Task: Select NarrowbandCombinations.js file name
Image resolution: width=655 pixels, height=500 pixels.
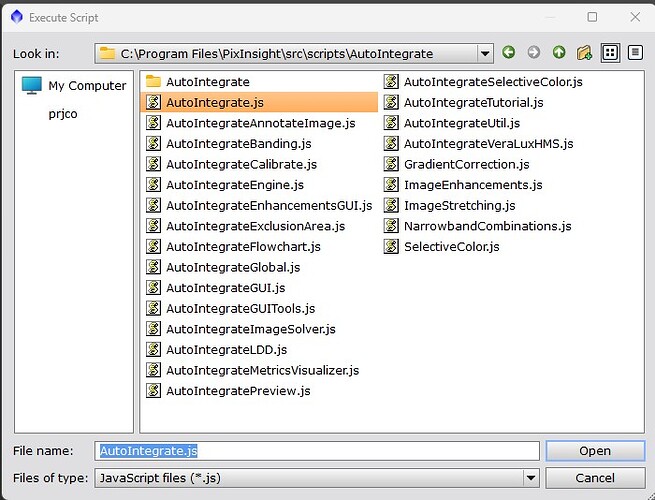Action: pyautogui.click(x=487, y=226)
